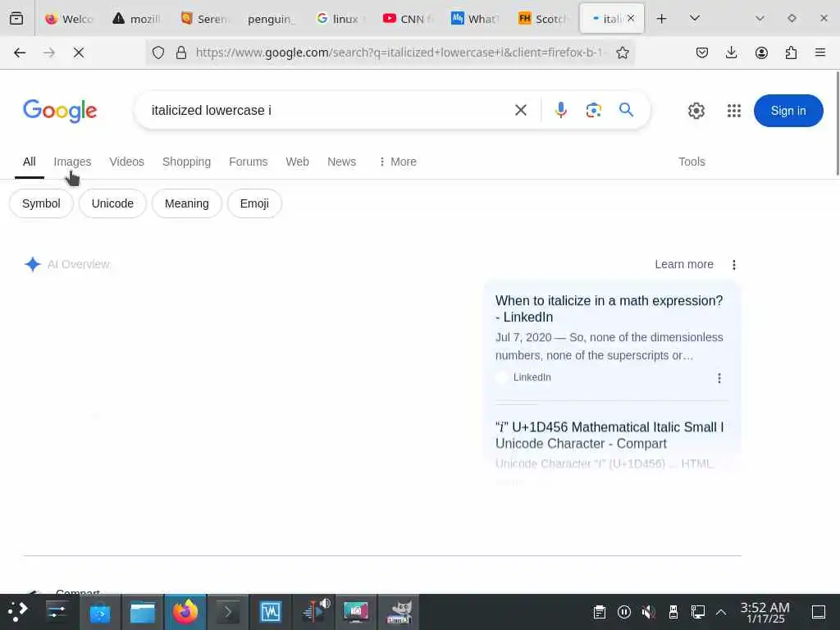
Task: Switch to the Scotch browser tab
Action: coord(544,19)
